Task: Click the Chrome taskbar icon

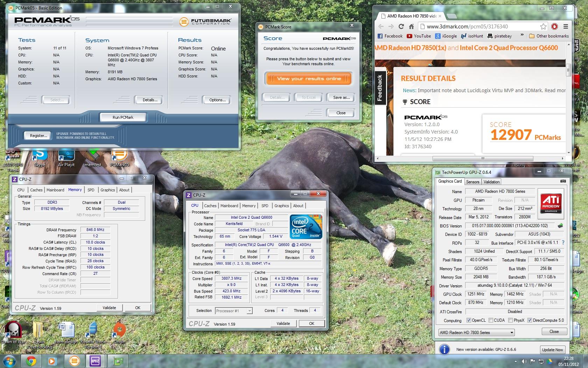Action: 31,361
